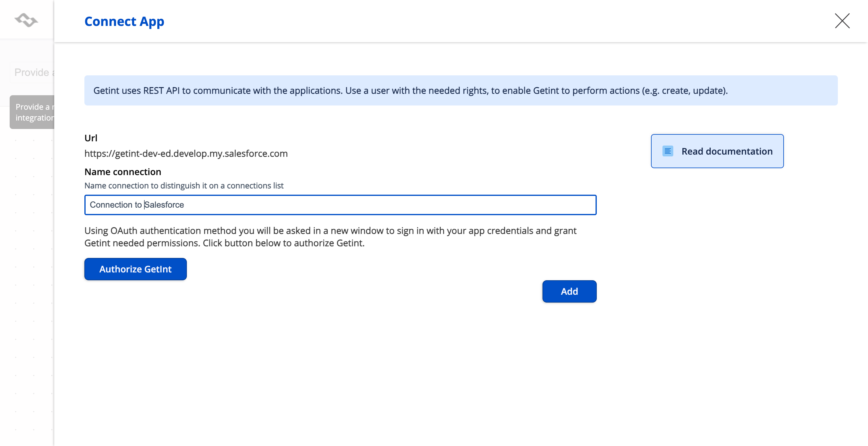Click the document icon in Read documentation
This screenshot has height=446, width=868.
point(668,151)
